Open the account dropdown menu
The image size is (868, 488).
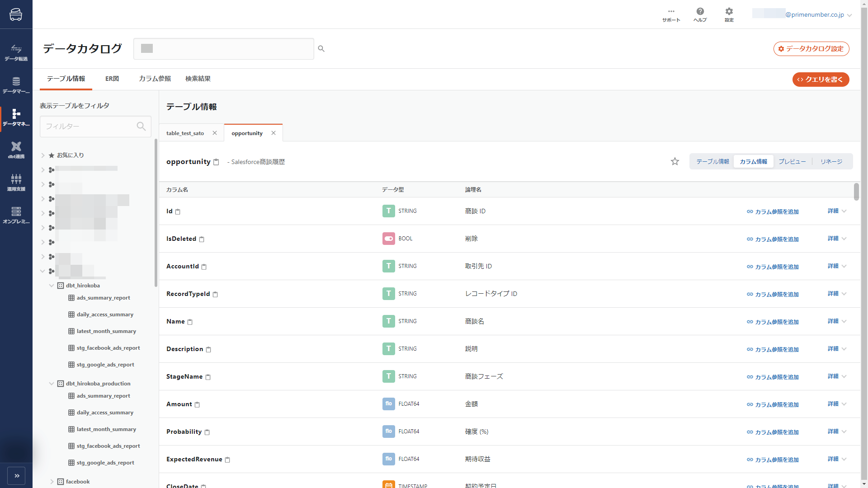pos(849,15)
